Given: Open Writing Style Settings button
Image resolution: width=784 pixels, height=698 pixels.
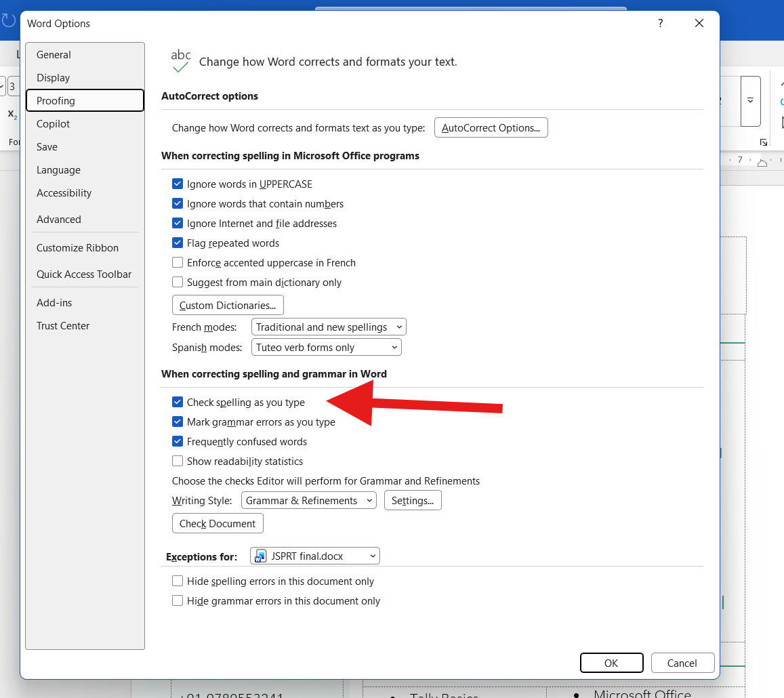Looking at the screenshot, I should click(x=413, y=501).
